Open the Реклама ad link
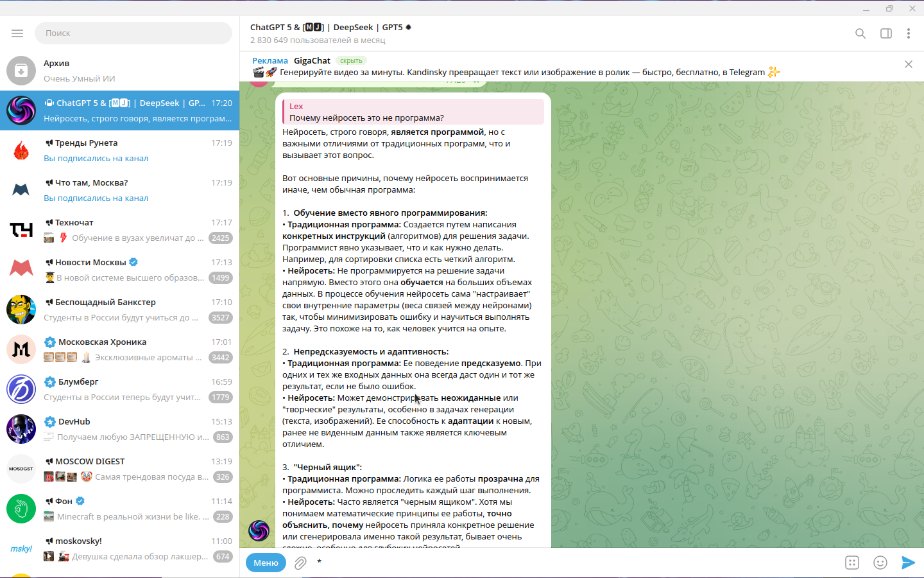 (270, 60)
